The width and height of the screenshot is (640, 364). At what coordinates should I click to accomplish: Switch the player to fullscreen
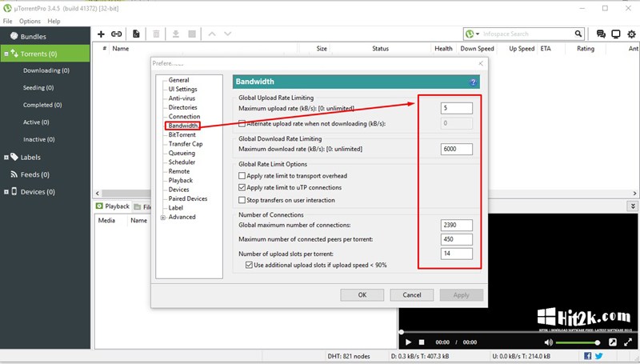pos(628,342)
